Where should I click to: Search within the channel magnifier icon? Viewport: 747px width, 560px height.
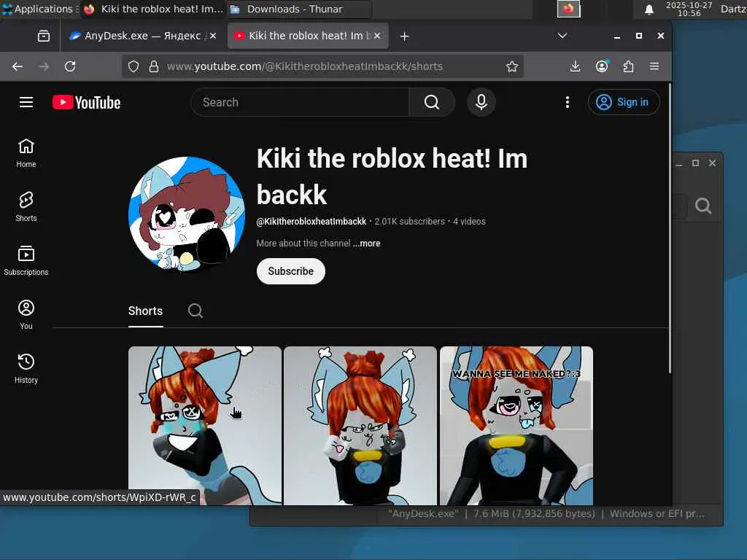pos(196,311)
